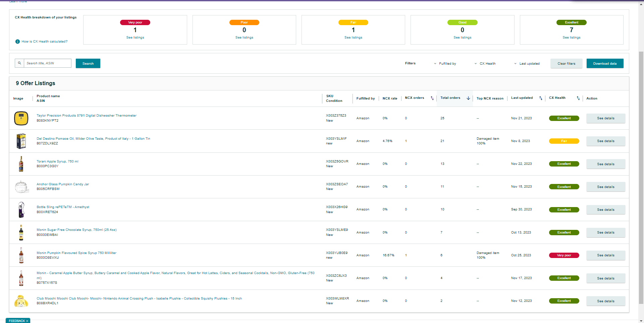Open Monin Pumpkin Flavoured Spice Syrup link
The width and height of the screenshot is (644, 323).
click(76, 253)
